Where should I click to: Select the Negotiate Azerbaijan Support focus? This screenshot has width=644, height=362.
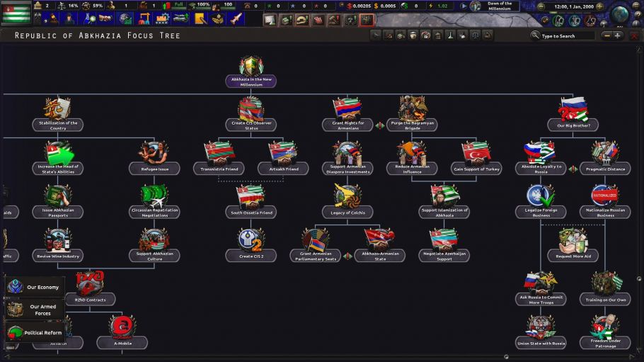click(444, 245)
